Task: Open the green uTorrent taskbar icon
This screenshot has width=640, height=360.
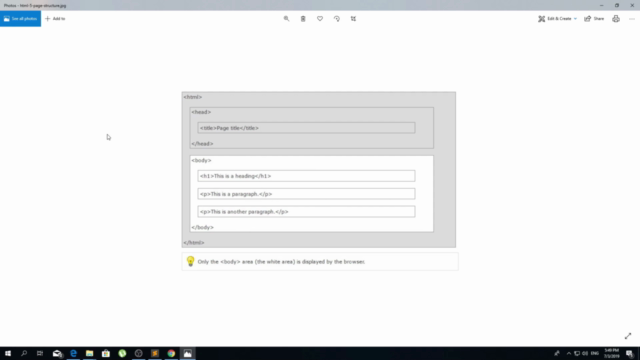Action: click(x=122, y=353)
